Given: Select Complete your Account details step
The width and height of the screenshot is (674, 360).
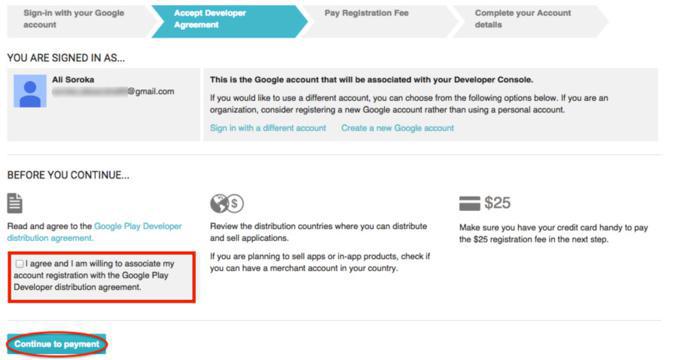Looking at the screenshot, I should coord(531,19).
